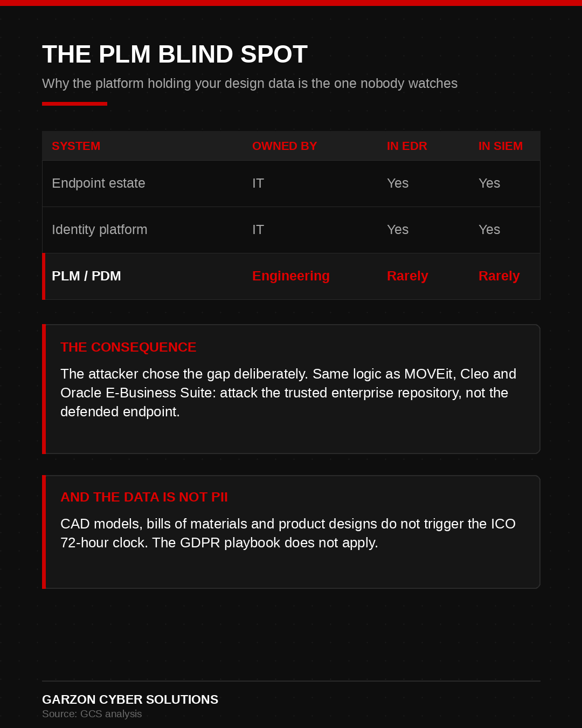Click the CAD models GDPR paragraph

(288, 533)
